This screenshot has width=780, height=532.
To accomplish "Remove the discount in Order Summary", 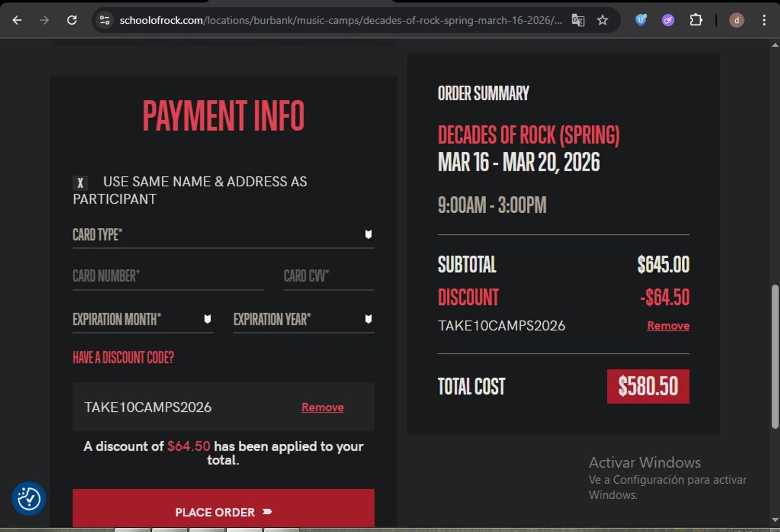I will (x=668, y=326).
